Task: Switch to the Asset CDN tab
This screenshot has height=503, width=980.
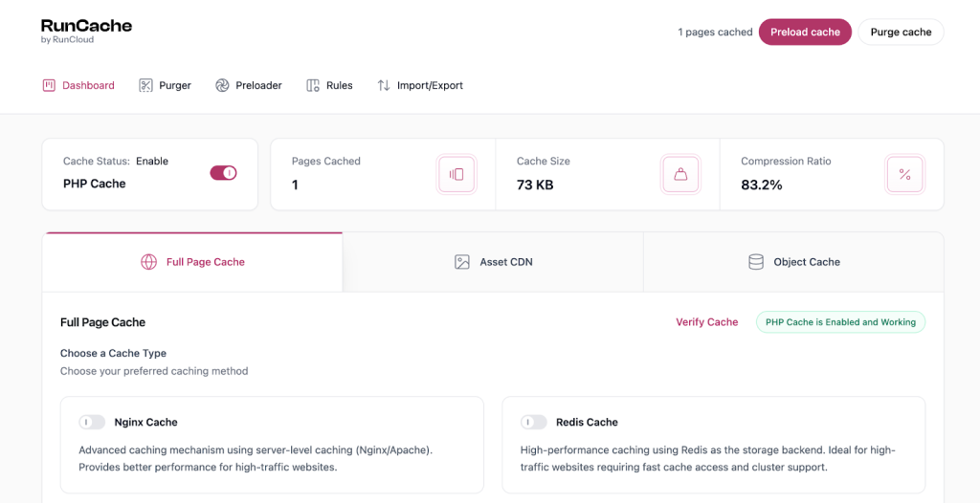Action: (x=493, y=262)
